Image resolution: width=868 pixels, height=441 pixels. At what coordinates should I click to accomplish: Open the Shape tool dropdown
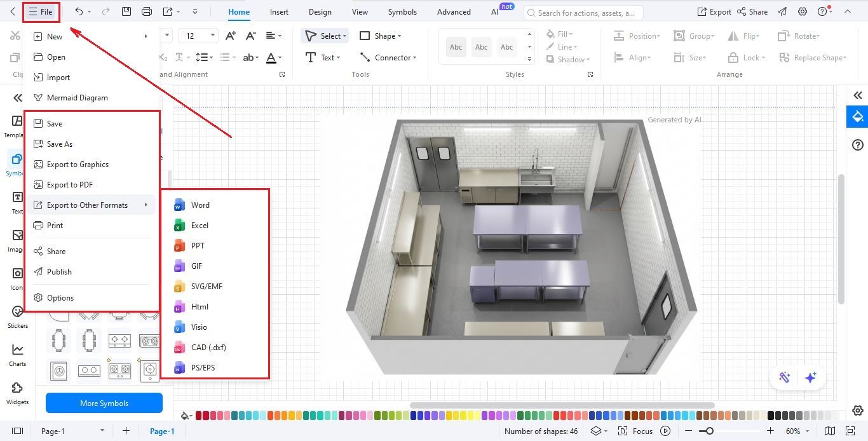click(x=380, y=36)
